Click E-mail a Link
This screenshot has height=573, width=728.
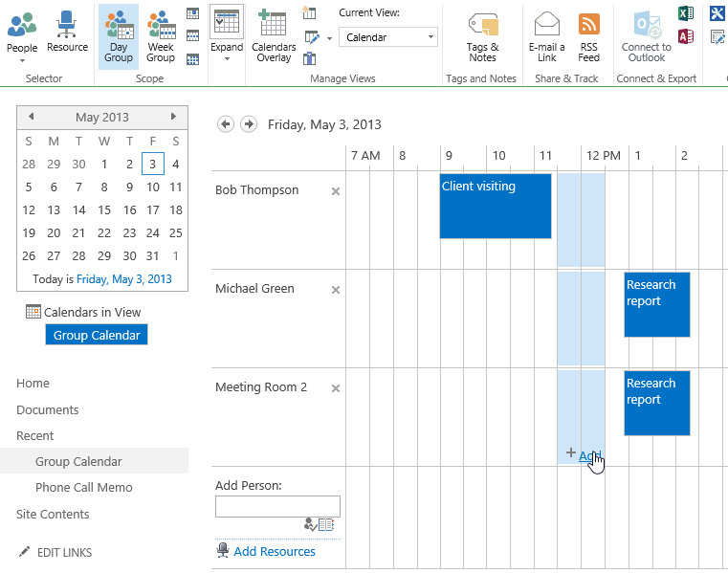pos(547,37)
